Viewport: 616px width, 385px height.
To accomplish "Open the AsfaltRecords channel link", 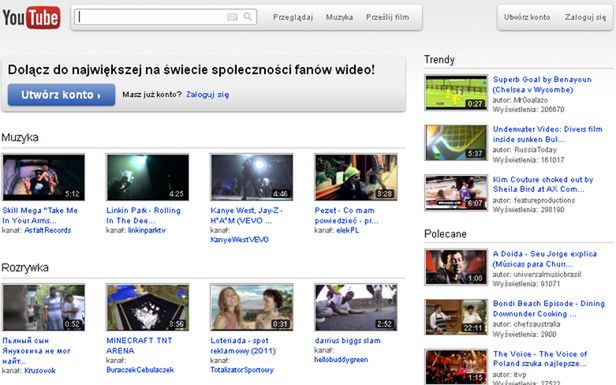I will pyautogui.click(x=48, y=230).
